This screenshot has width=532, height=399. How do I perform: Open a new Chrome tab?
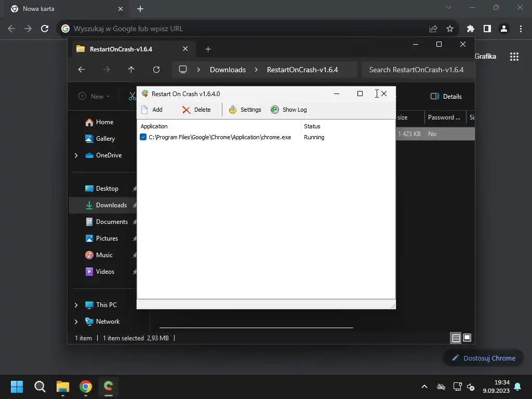pyautogui.click(x=140, y=9)
